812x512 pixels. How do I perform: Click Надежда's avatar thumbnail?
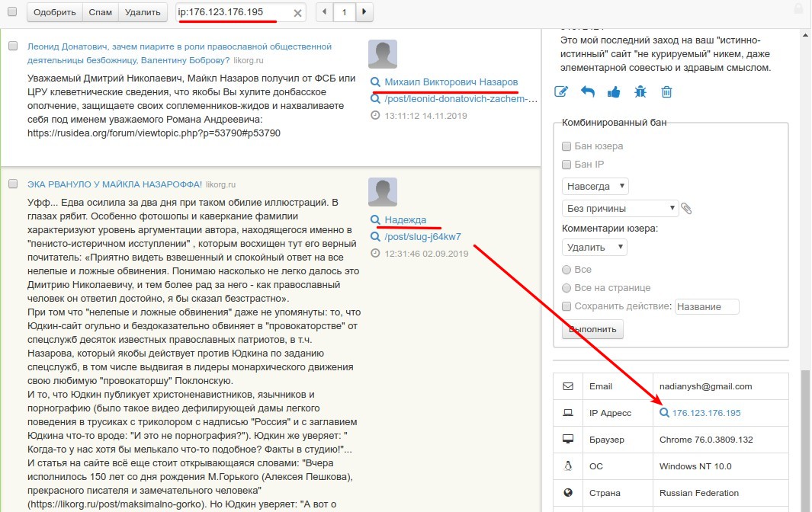383,191
